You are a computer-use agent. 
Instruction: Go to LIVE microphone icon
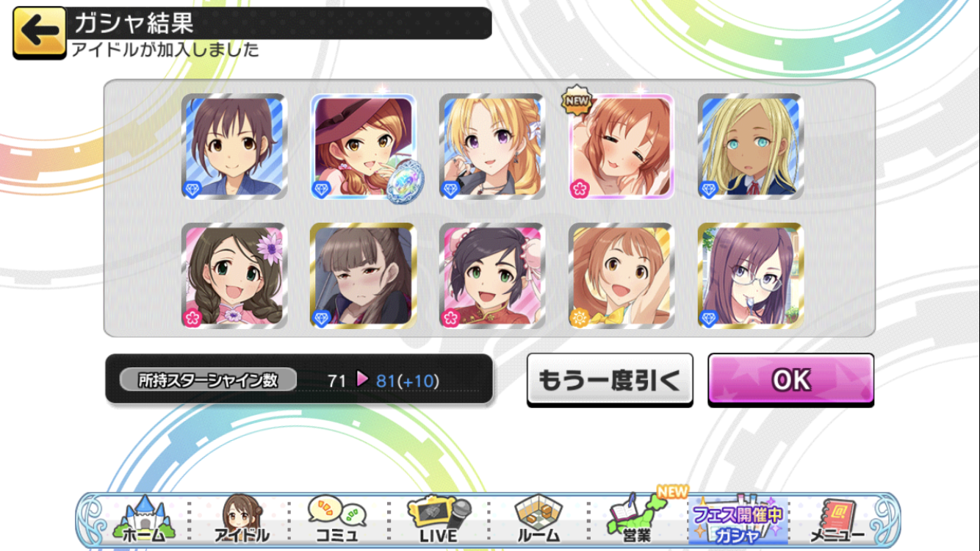click(x=439, y=520)
